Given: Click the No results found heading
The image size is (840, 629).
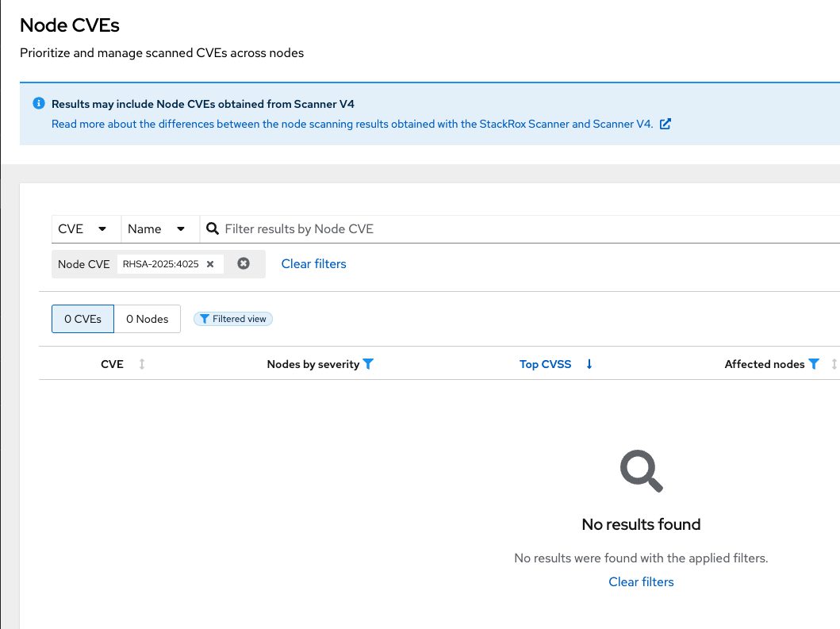Looking at the screenshot, I should click(641, 524).
